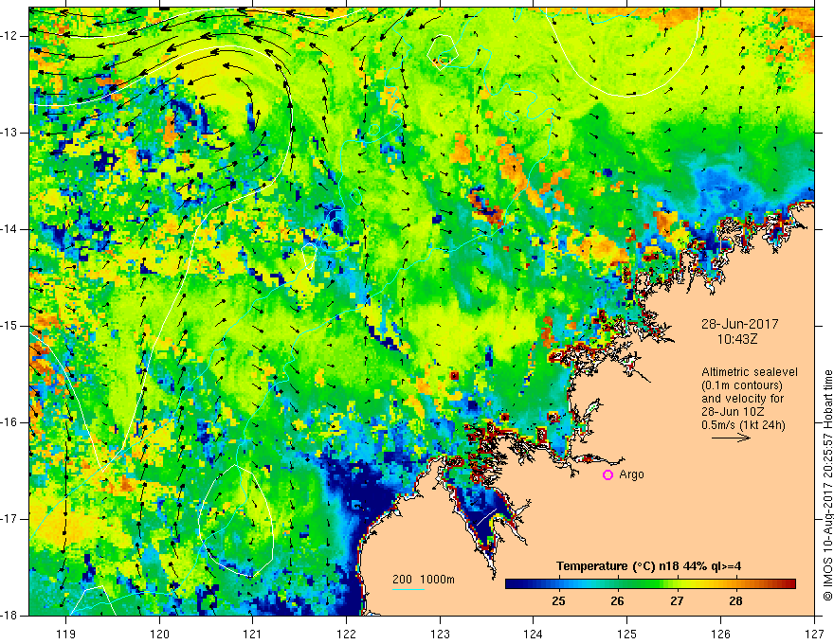Click the 'Temperature (°C) n18 44% ql>=4' title
This screenshot has height=644, width=834.
point(648,566)
